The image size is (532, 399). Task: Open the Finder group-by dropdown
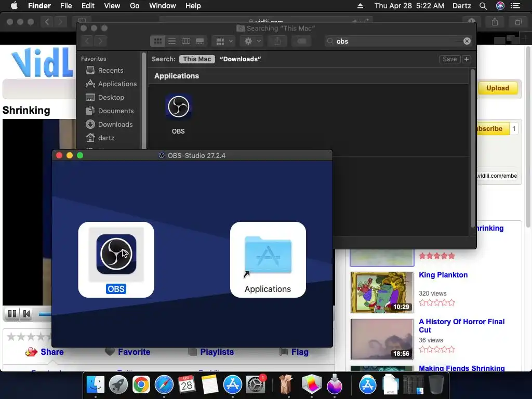point(224,42)
